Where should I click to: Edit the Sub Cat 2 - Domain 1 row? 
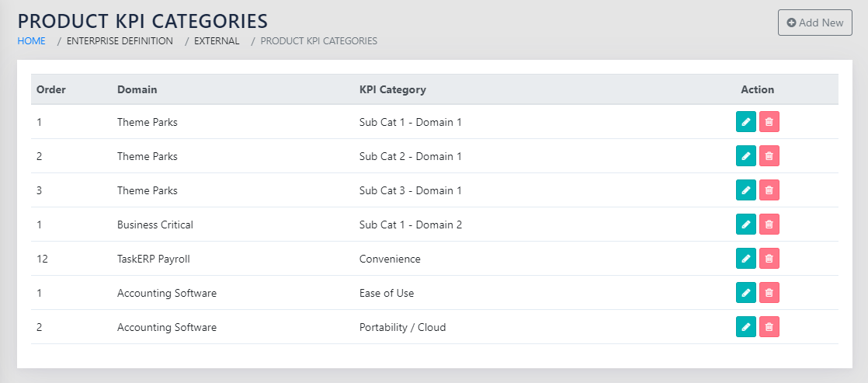[745, 156]
